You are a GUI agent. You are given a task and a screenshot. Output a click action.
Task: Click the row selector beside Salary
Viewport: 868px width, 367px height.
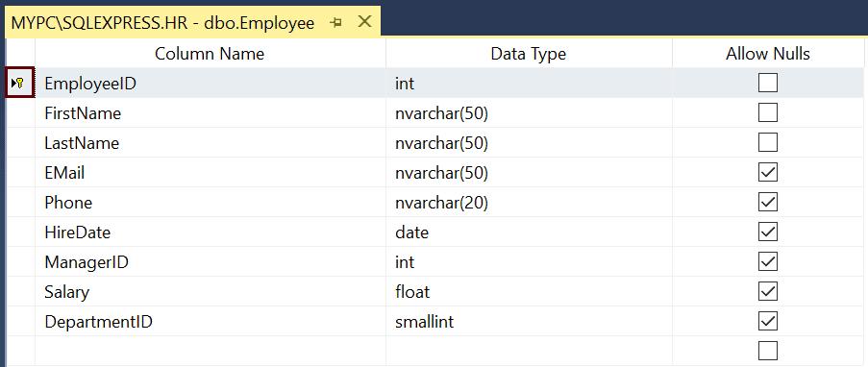click(x=20, y=291)
